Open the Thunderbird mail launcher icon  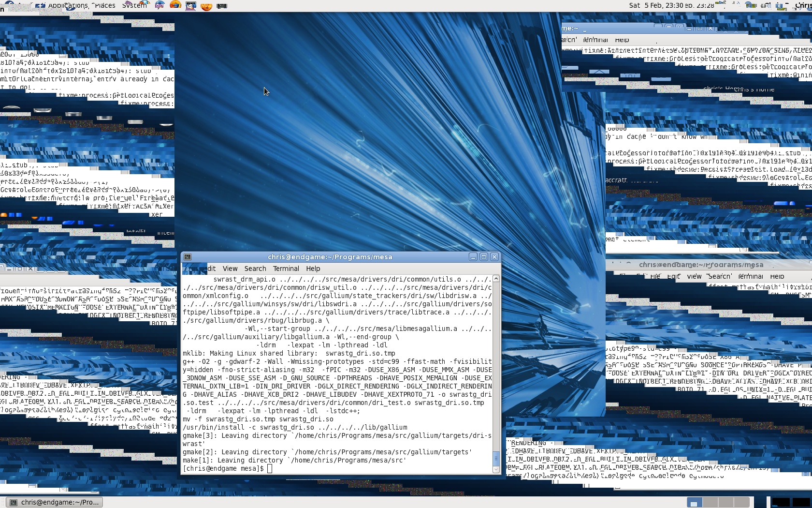tap(159, 5)
